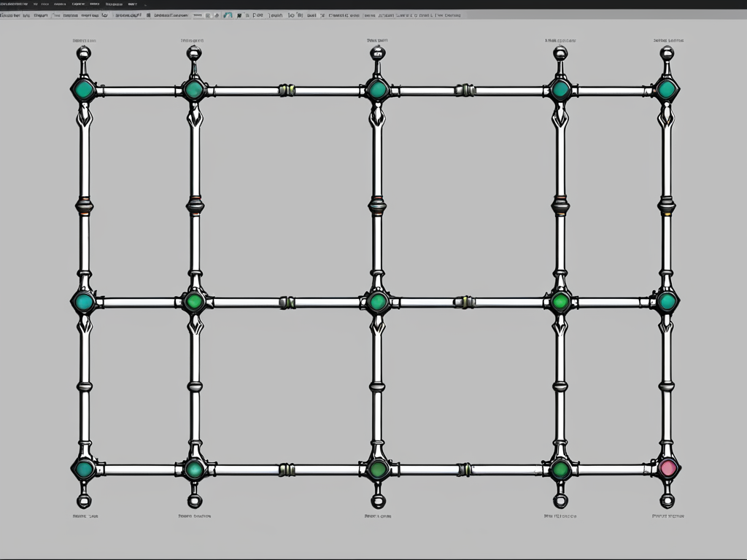The width and height of the screenshot is (747, 560).
Task: Click the green node at the grid center
Action: 377,302
